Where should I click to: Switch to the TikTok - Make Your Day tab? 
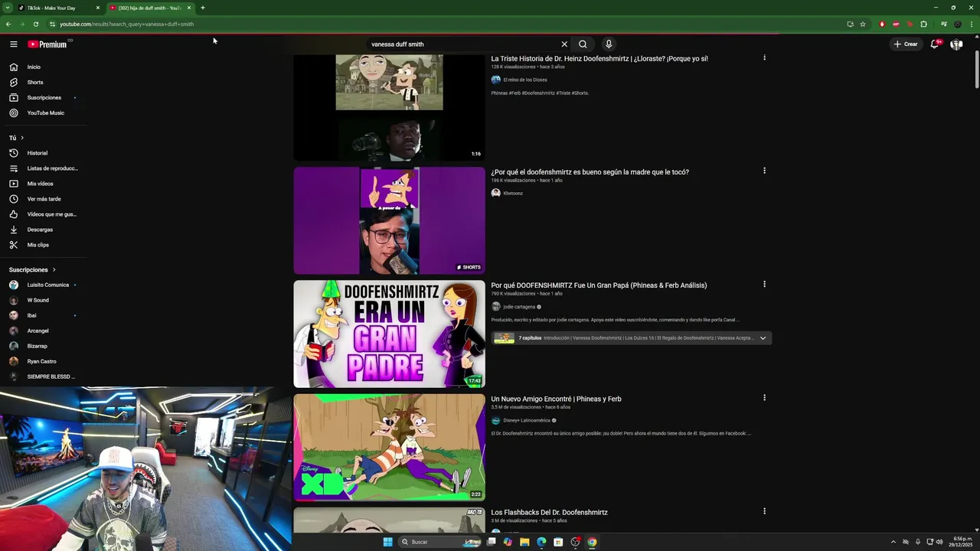[51, 8]
